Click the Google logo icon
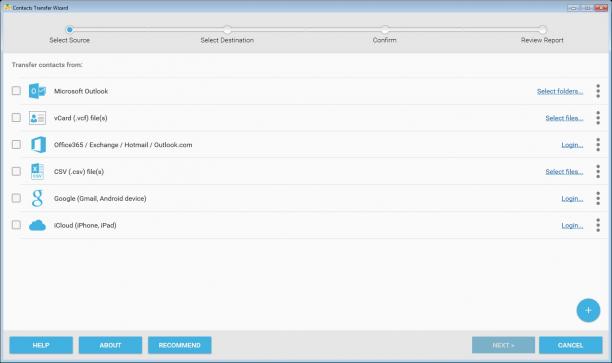This screenshot has height=363, width=612. coord(37,198)
